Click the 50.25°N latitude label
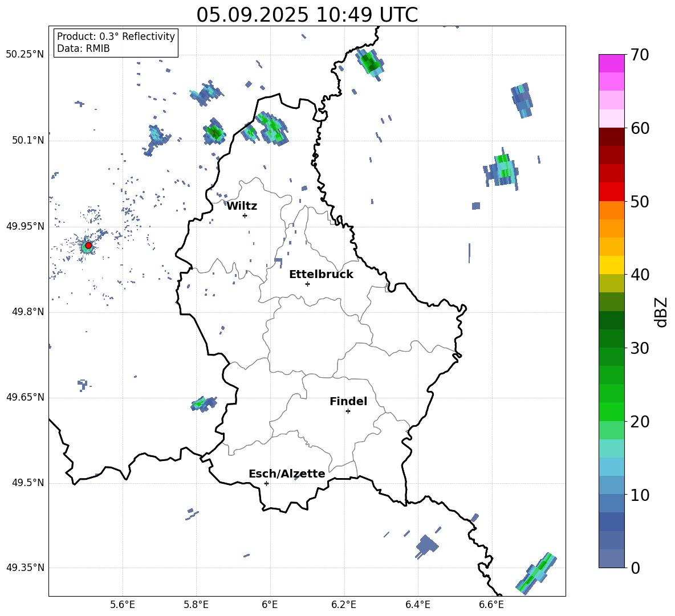This screenshot has height=616, width=675. tap(25, 55)
